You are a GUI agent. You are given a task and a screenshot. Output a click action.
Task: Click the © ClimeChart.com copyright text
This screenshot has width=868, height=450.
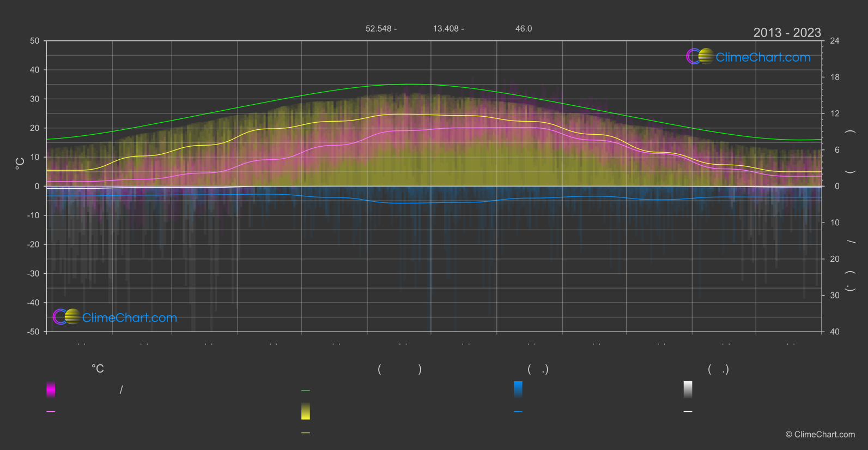[x=820, y=434]
